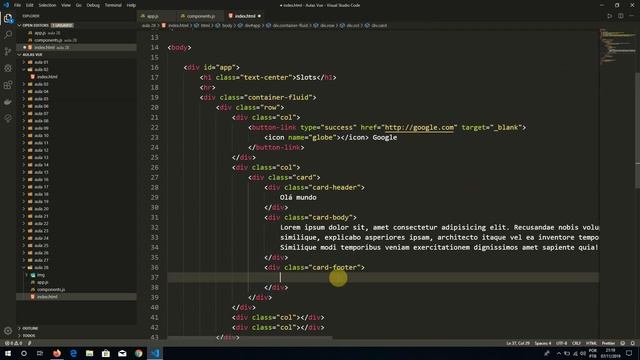Open the Selection menu
This screenshot has width=640, height=360.
point(47,5)
